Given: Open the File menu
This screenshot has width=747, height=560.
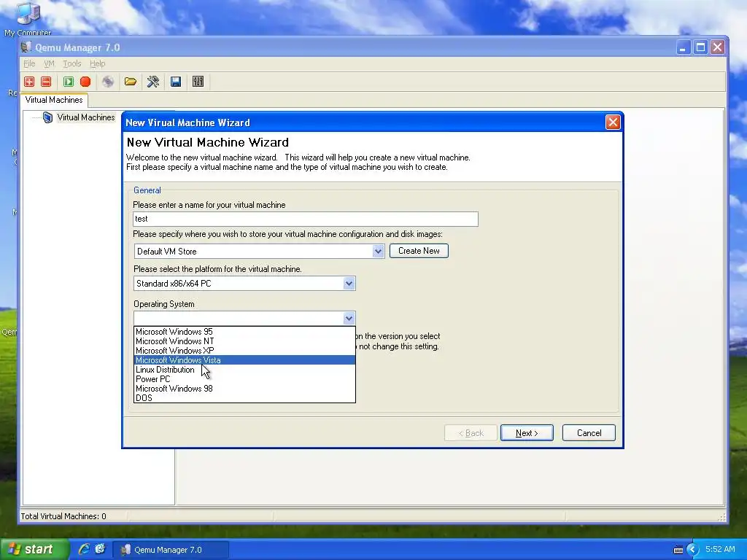Looking at the screenshot, I should 29,63.
